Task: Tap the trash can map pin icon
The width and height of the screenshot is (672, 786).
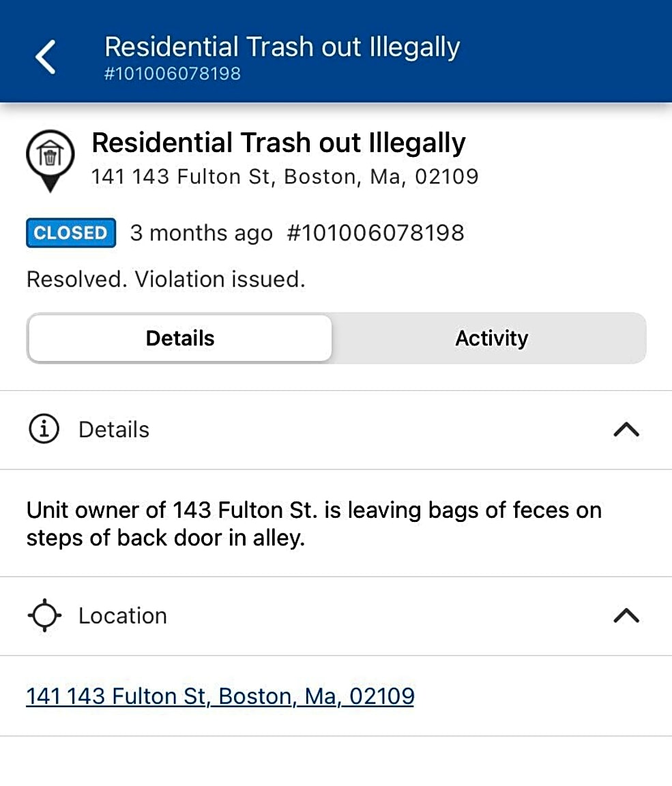Action: click(50, 160)
